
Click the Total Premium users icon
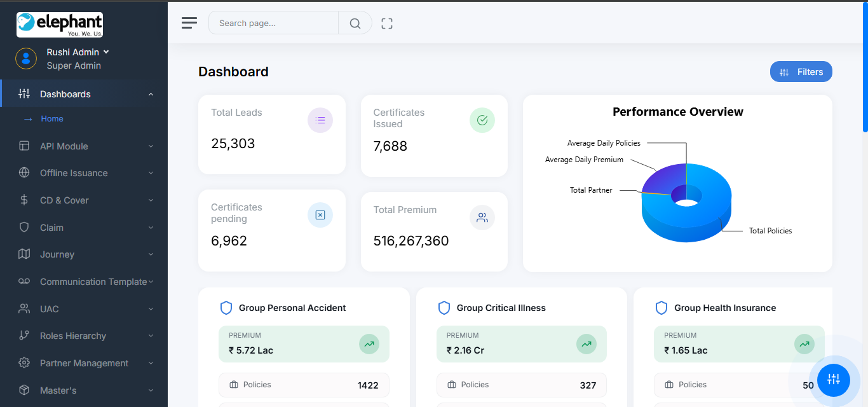pos(482,217)
